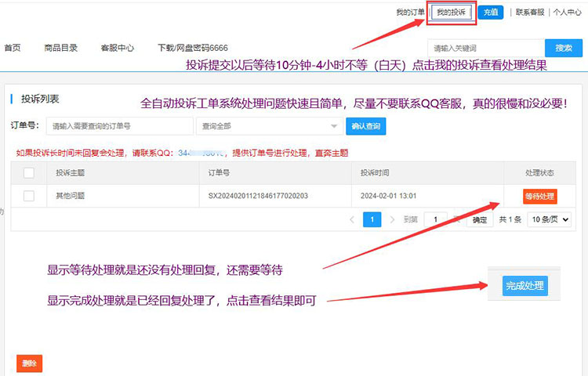Expand the 查询全部 status dropdown
Screen dimensions: 588x376
tap(268, 125)
